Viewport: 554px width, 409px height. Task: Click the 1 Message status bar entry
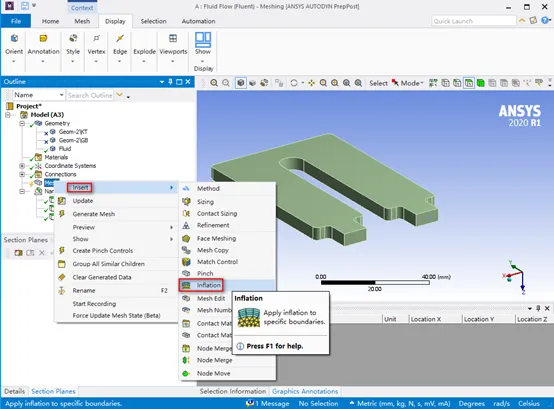click(x=267, y=403)
